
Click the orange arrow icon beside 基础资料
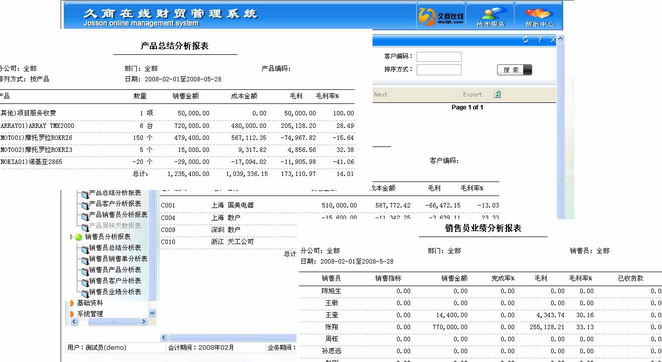72,303
